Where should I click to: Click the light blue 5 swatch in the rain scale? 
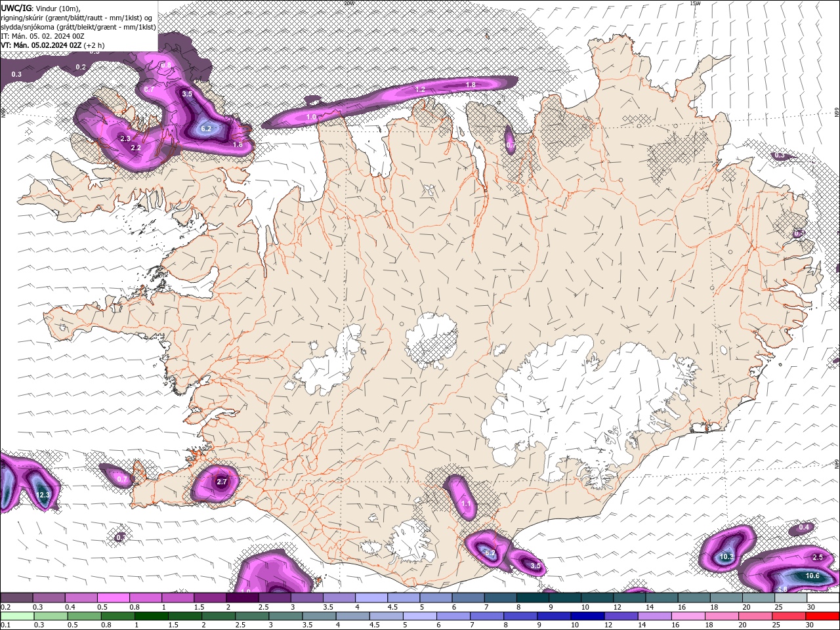pyautogui.click(x=420, y=616)
